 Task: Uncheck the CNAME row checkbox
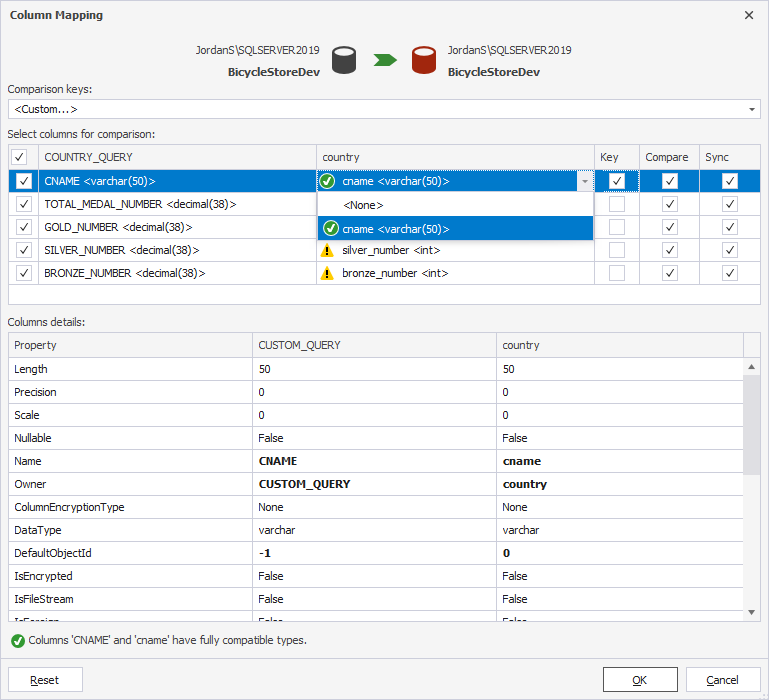[x=24, y=181]
